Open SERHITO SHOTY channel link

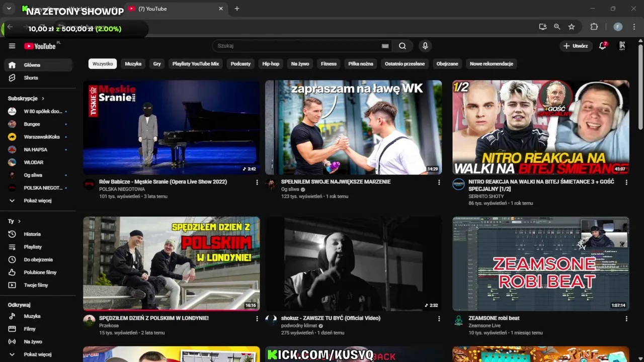pyautogui.click(x=486, y=197)
